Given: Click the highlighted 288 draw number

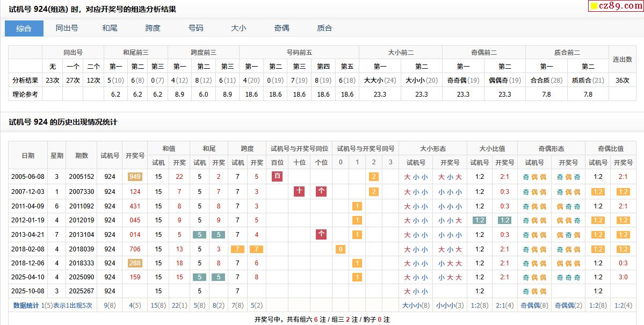Looking at the screenshot, I should [135, 263].
